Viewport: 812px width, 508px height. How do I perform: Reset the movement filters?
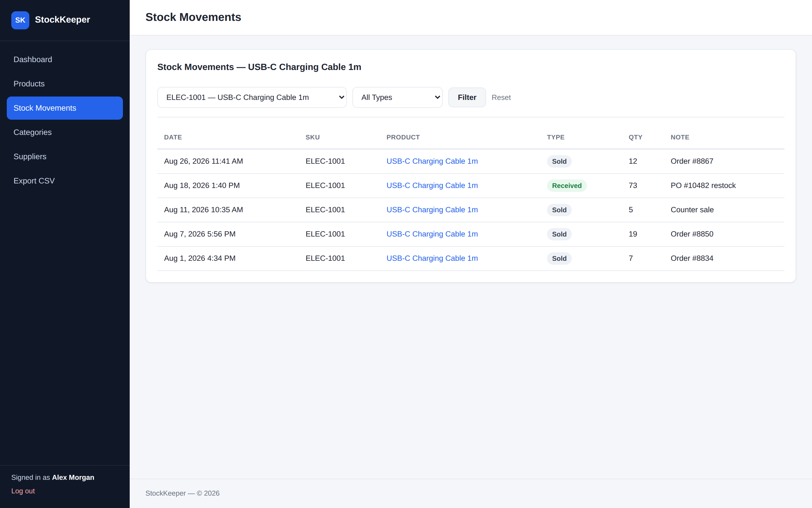coord(501,97)
